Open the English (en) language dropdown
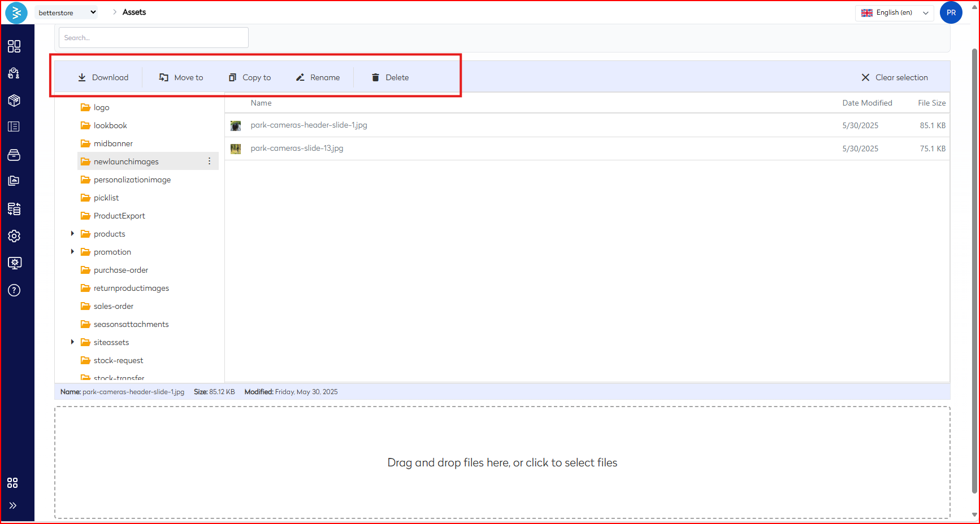Viewport: 980px width, 524px height. 894,12
